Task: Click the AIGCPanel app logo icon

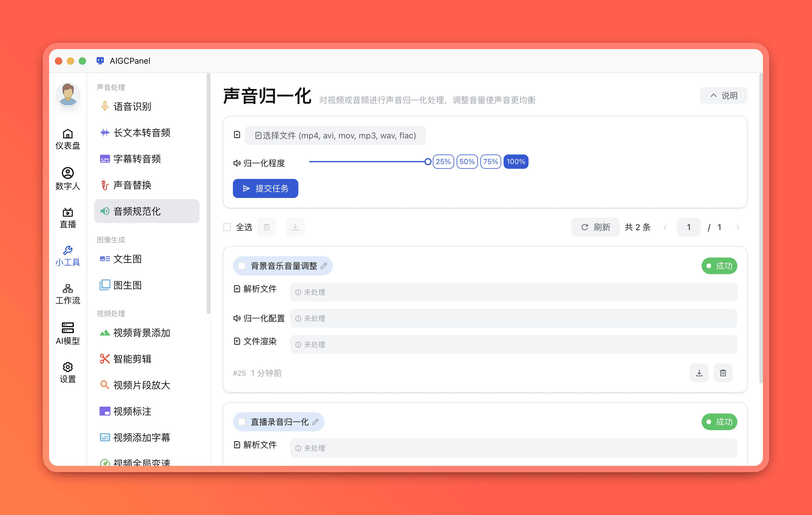Action: pyautogui.click(x=100, y=61)
